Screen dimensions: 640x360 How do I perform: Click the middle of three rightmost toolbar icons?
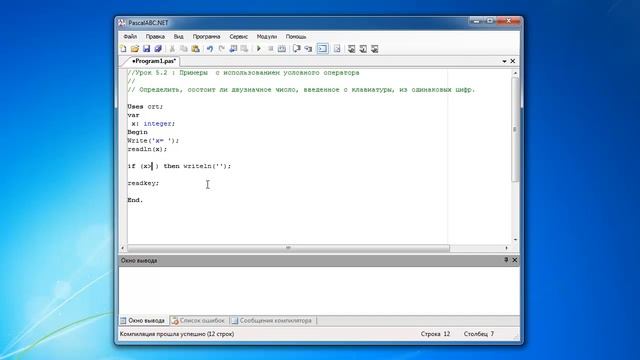pyautogui.click(x=363, y=49)
